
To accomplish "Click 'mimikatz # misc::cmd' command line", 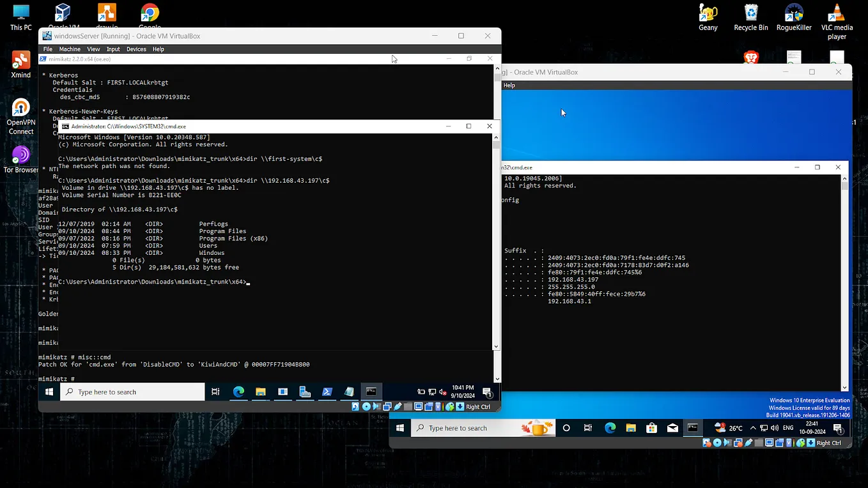I will click(x=75, y=357).
